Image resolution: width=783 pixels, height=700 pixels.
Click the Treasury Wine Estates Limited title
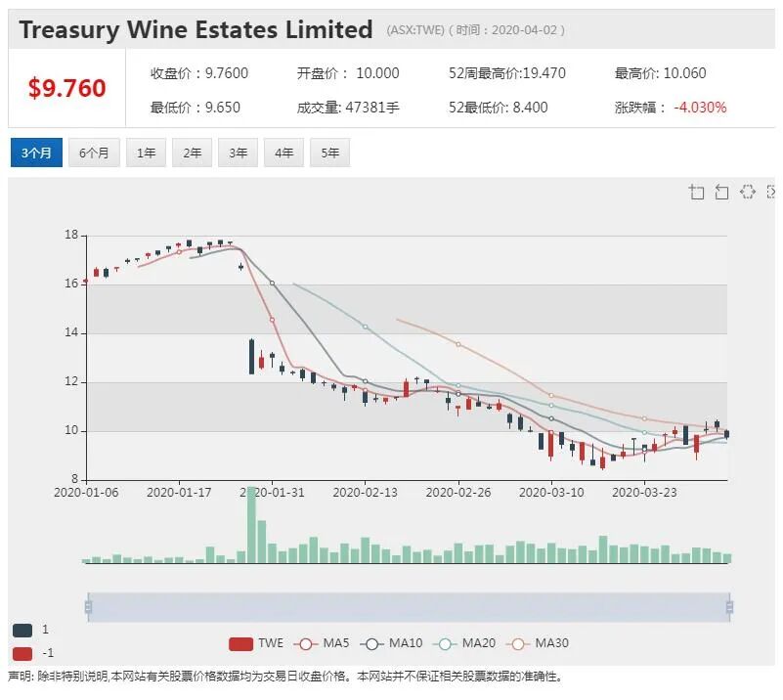(x=196, y=29)
